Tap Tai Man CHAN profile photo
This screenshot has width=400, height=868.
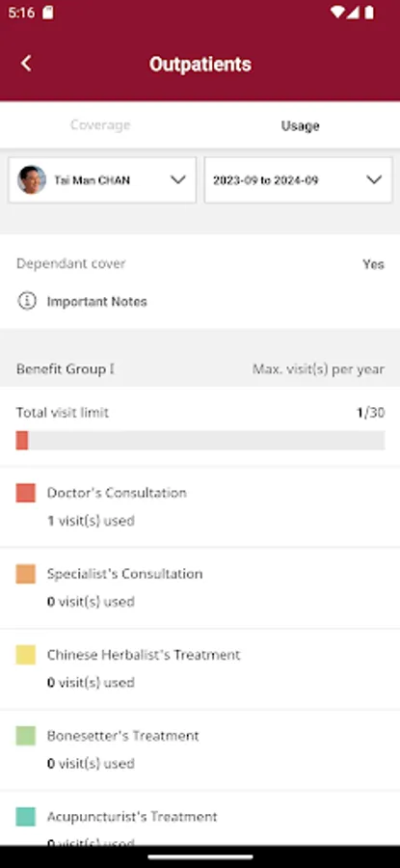pos(32,180)
